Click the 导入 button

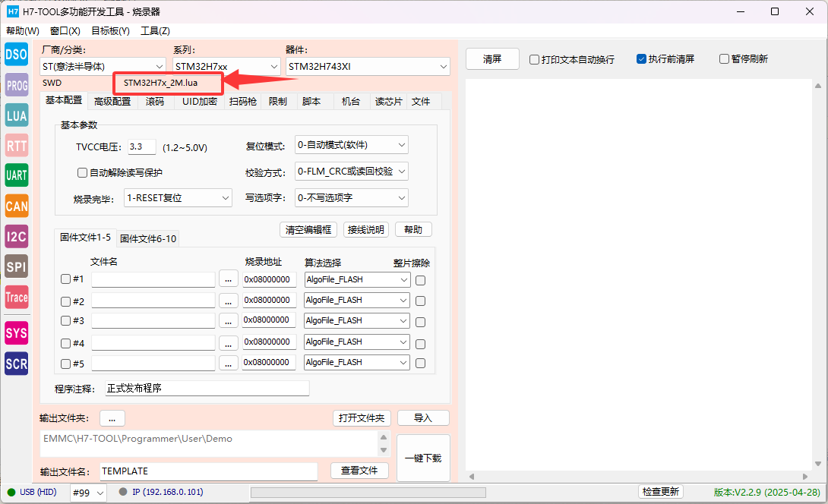[423, 418]
